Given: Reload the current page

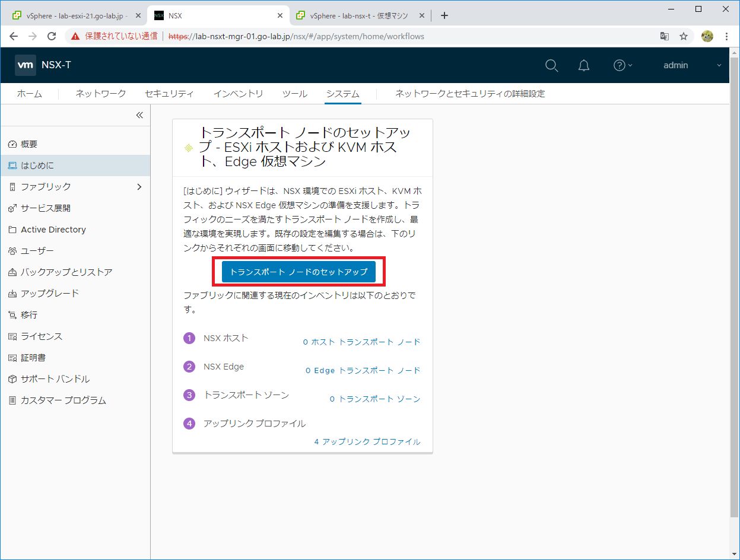Looking at the screenshot, I should [x=52, y=36].
